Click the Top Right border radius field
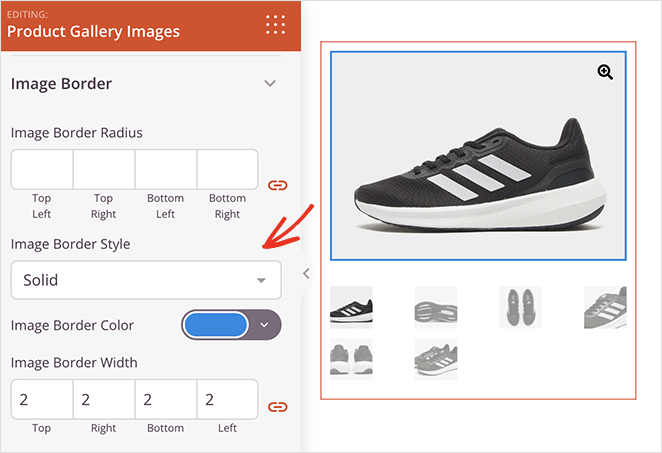 [104, 169]
